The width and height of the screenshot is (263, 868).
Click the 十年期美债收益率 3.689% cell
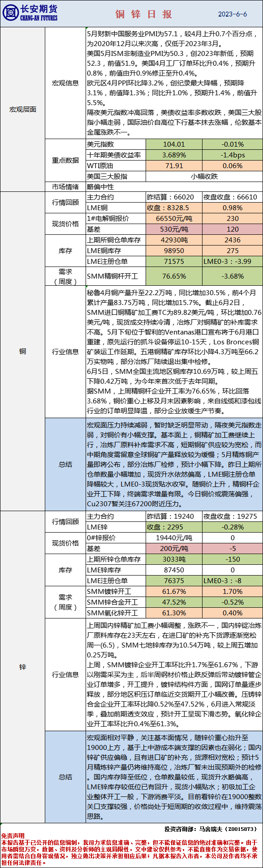click(174, 155)
